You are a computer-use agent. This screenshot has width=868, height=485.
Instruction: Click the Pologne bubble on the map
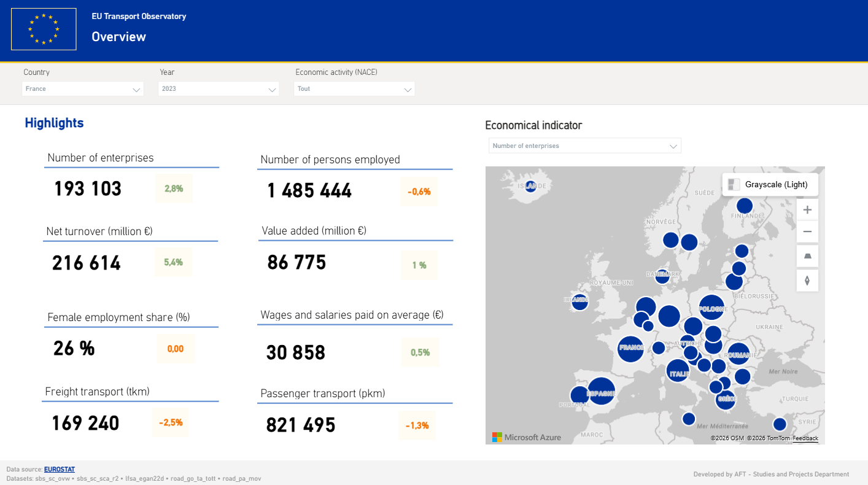(712, 308)
